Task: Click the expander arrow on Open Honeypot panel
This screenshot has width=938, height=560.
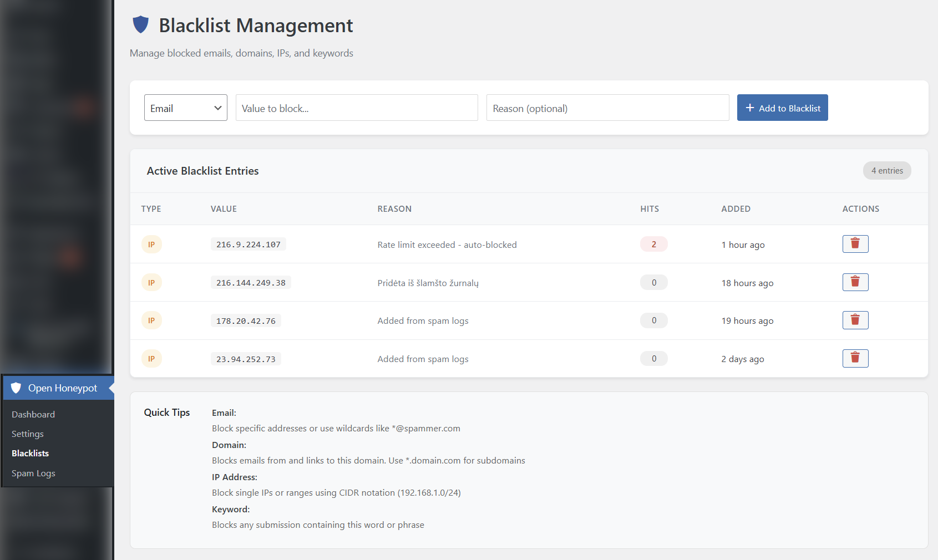Action: click(x=111, y=388)
